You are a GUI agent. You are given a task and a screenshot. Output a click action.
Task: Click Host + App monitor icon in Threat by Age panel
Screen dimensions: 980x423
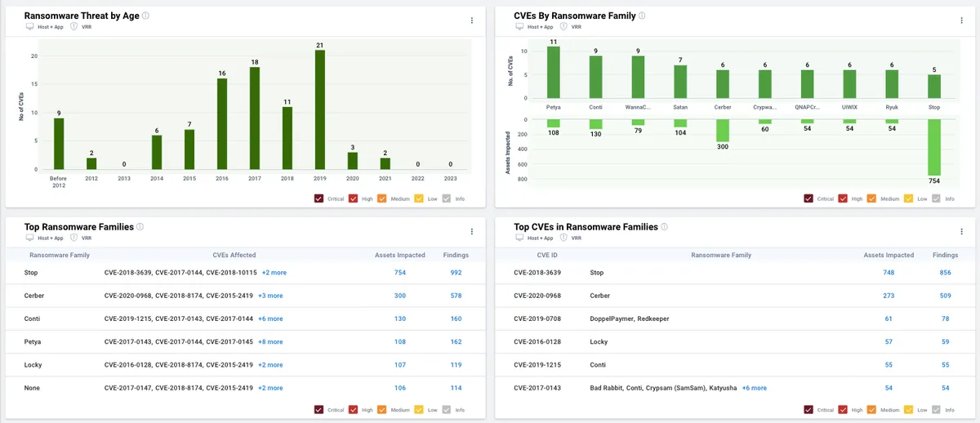tap(29, 27)
